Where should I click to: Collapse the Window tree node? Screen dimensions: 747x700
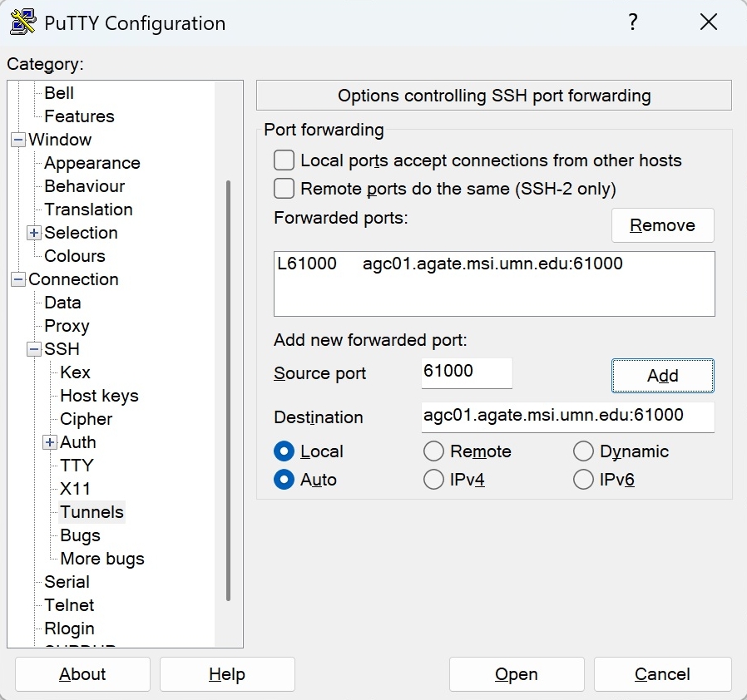tap(18, 140)
